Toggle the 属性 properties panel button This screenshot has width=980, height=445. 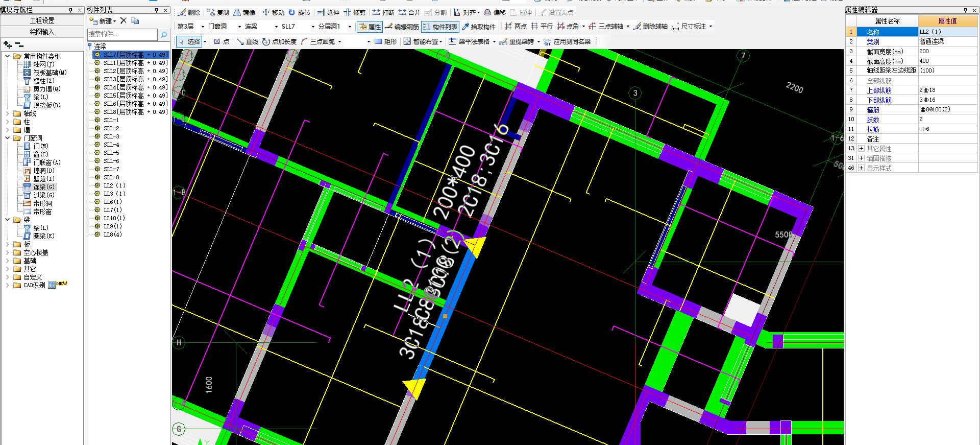370,27
